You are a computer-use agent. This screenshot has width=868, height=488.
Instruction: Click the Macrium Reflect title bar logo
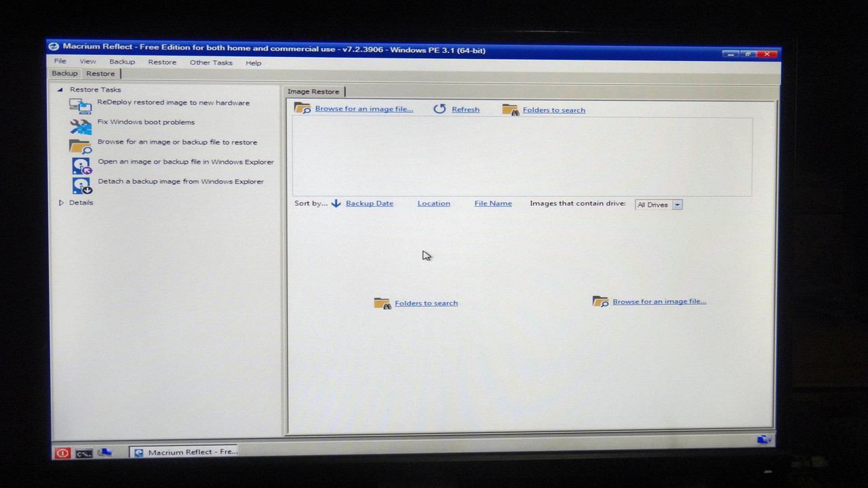(x=54, y=47)
